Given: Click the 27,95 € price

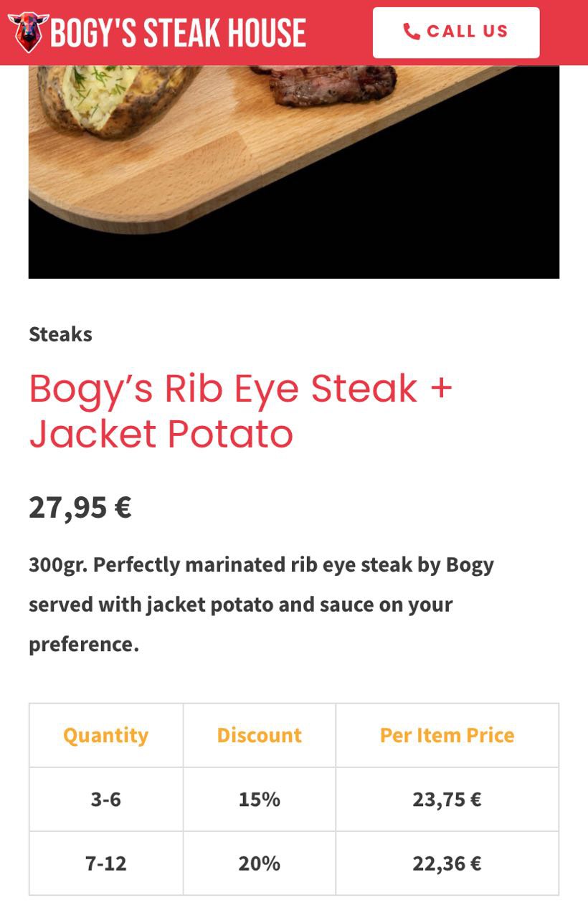Looking at the screenshot, I should 80,507.
